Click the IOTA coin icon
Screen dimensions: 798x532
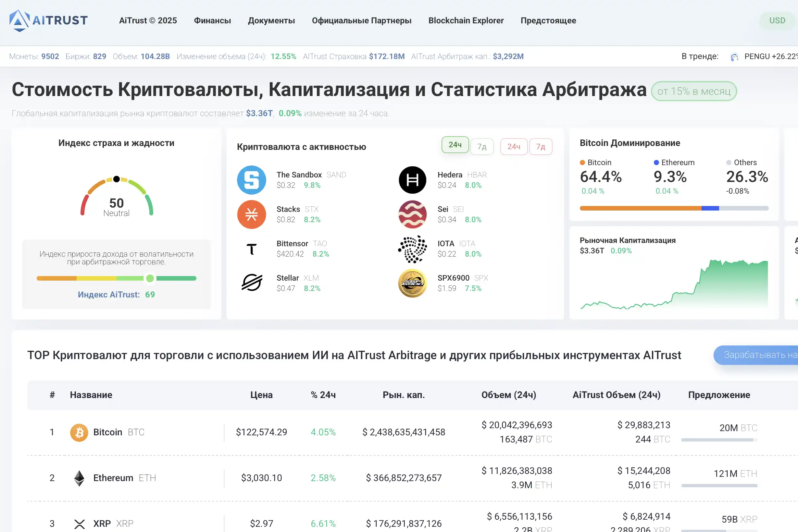tap(412, 249)
